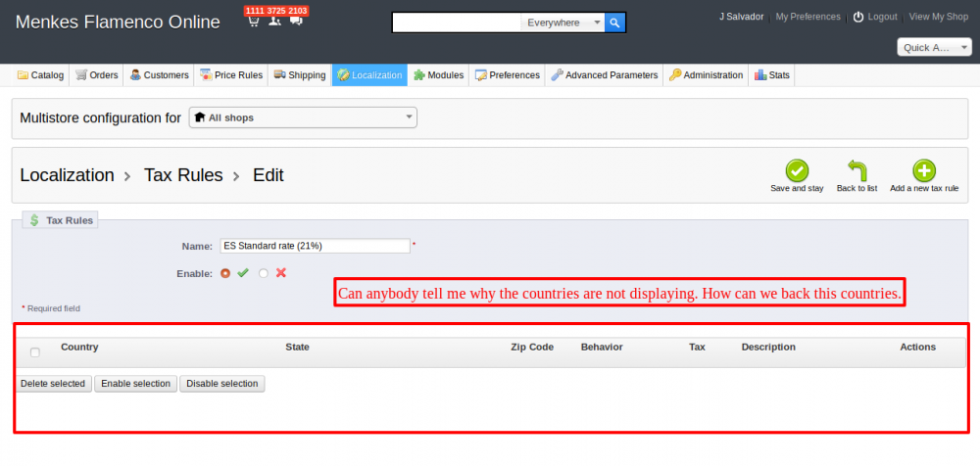Click the red X icon beside Enable

(x=281, y=273)
